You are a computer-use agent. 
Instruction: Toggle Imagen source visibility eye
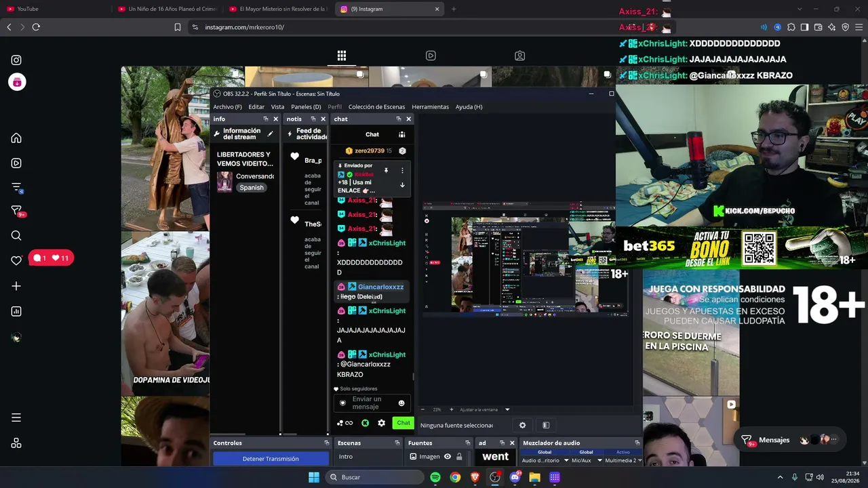(448, 457)
